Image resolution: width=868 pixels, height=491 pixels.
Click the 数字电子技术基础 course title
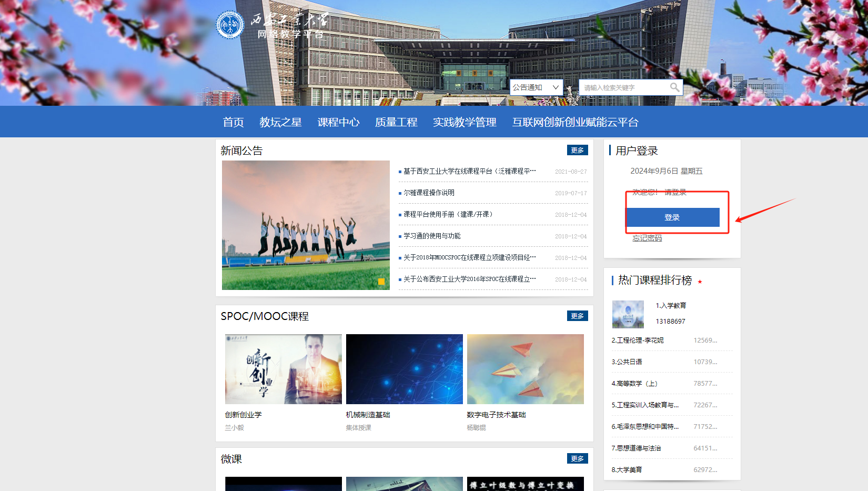coord(497,415)
